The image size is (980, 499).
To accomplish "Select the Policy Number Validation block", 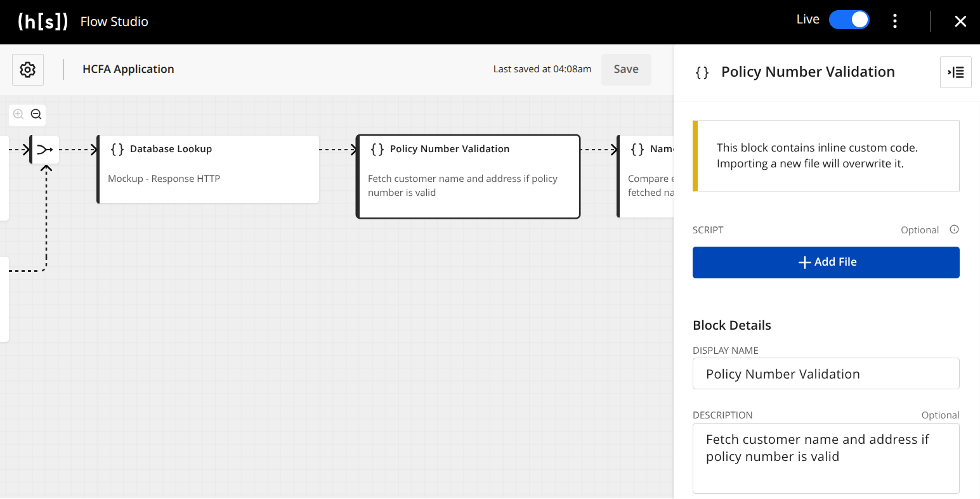I will 468,176.
